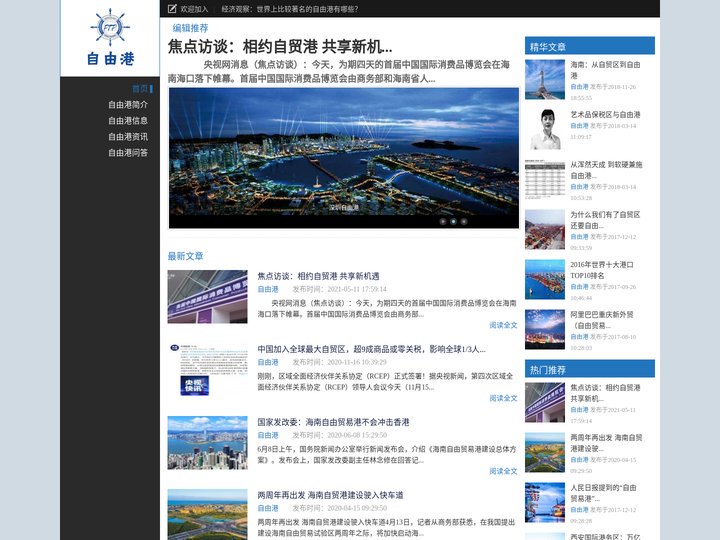Open 阿里巴巴重庆新外贸 article
The image size is (720, 540).
602,320
